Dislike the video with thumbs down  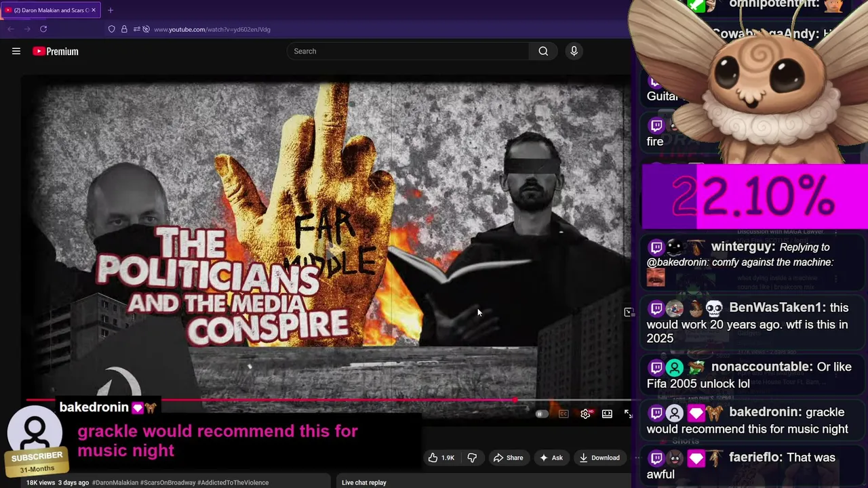point(472,457)
